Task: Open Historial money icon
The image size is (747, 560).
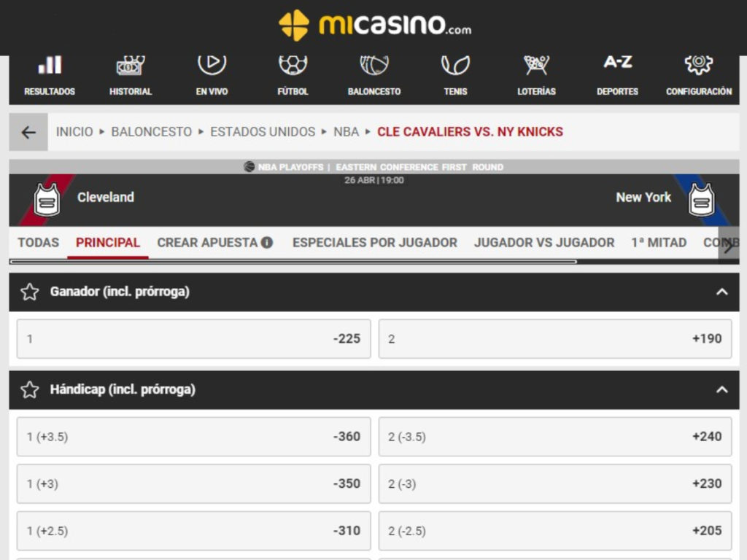Action: point(131,65)
